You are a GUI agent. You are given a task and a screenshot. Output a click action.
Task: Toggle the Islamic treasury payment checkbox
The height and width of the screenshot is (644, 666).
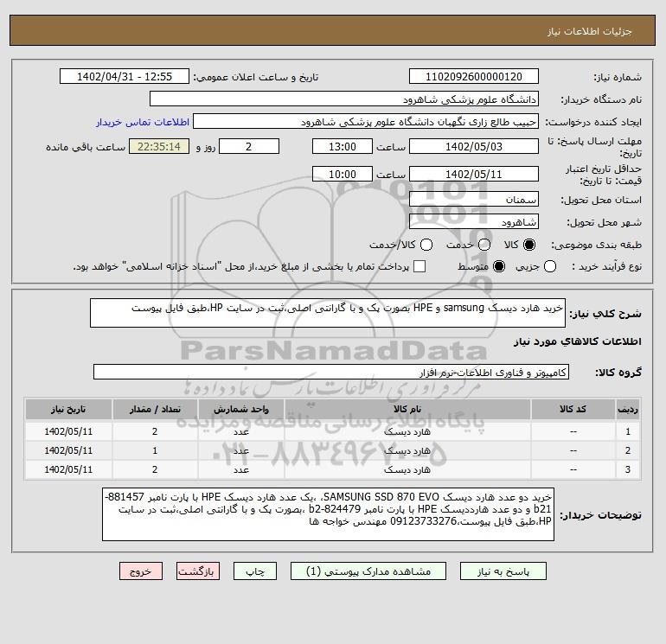pos(419,266)
